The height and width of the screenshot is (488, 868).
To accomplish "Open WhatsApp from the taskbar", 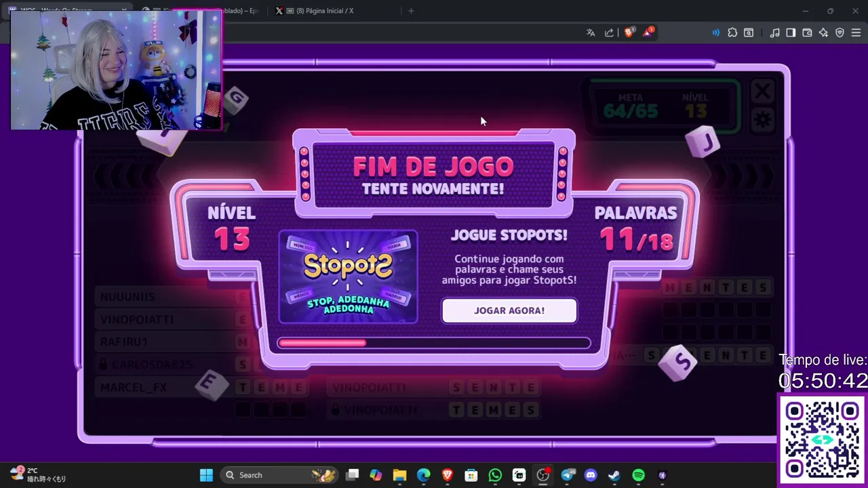I will [x=495, y=475].
